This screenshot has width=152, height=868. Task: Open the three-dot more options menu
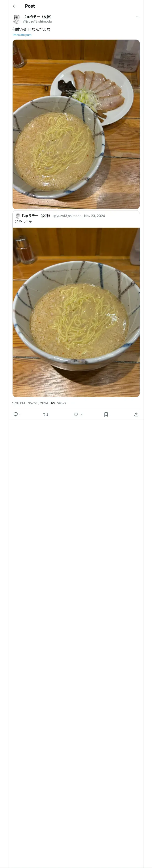[138, 17]
